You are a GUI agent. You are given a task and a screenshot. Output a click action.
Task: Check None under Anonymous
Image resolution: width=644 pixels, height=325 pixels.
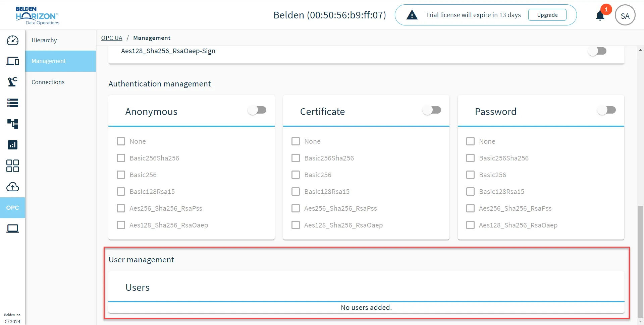point(121,141)
